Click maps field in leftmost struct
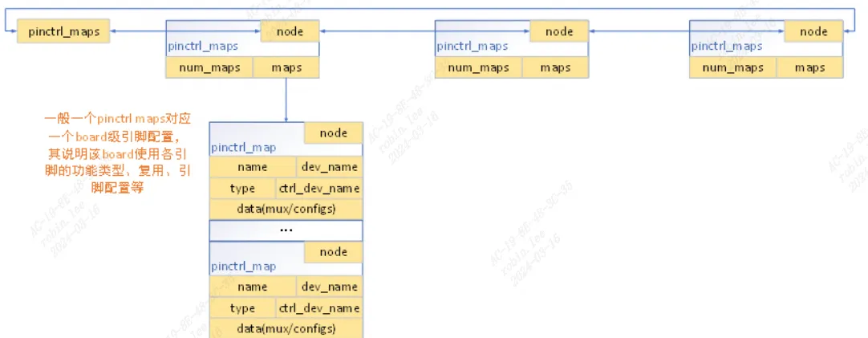This screenshot has height=338, width=868. coord(286,67)
